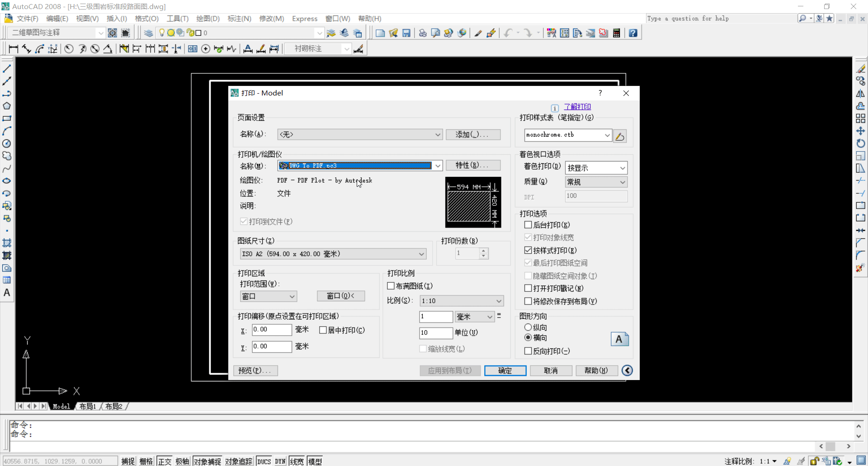The image size is (868, 466).
Task: Confirm printing with 确定 button
Action: 505,371
